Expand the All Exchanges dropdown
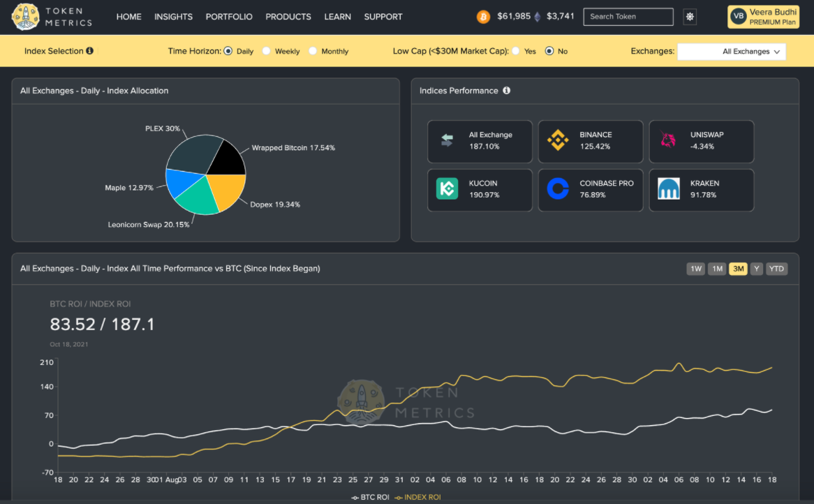814x504 pixels. [732, 52]
